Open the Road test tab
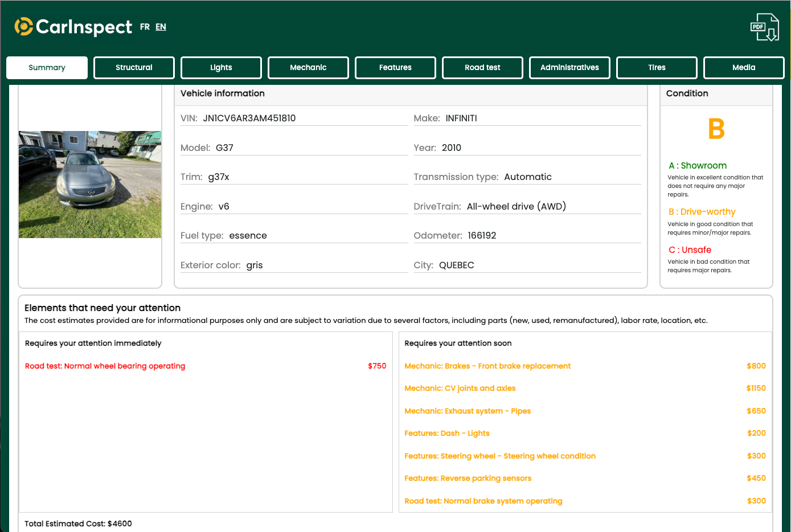 point(482,67)
